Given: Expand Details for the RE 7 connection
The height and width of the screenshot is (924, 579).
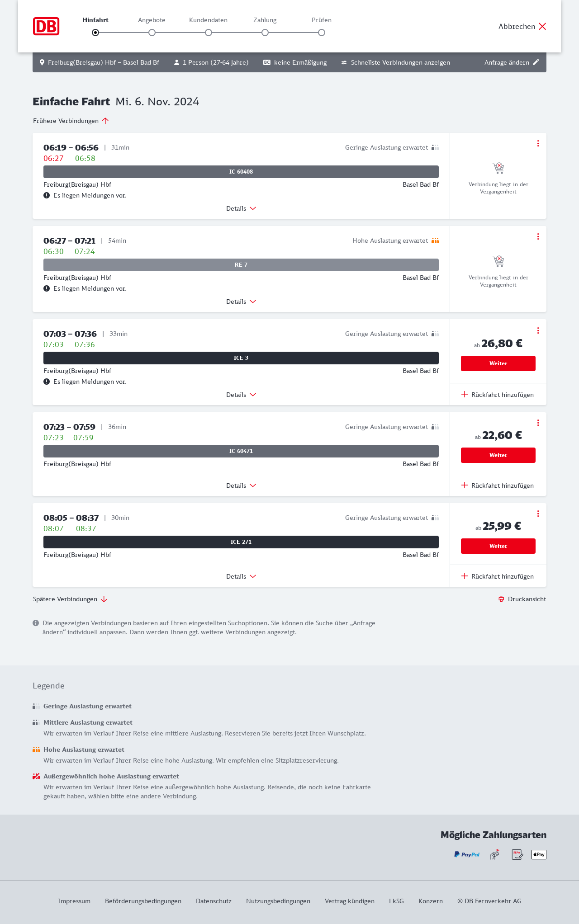Looking at the screenshot, I should pos(241,302).
